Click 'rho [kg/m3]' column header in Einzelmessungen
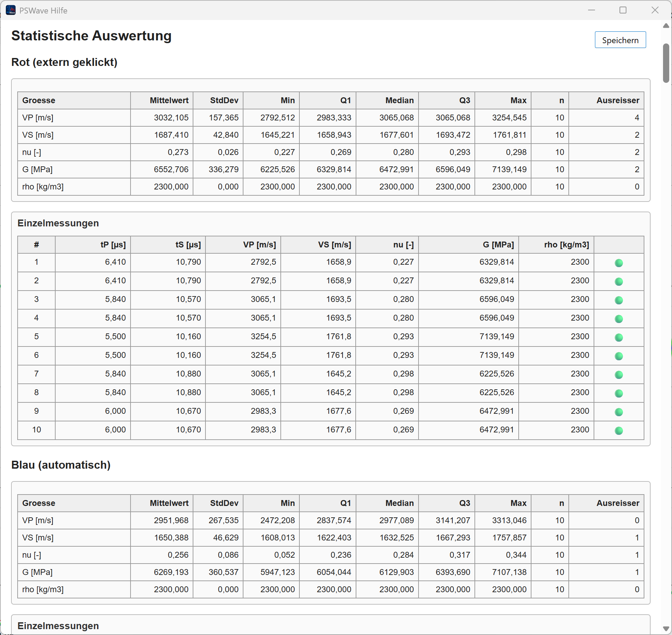 567,245
